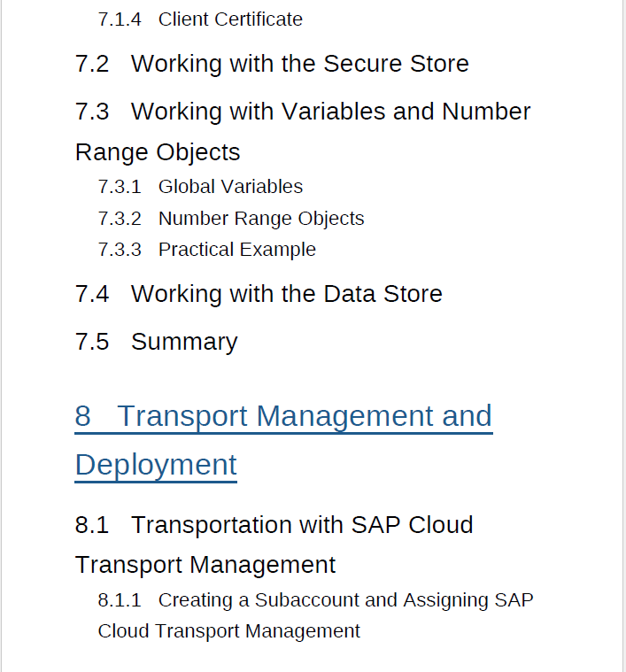Click the 7.5 section number
The image size is (626, 672).
tap(92, 342)
